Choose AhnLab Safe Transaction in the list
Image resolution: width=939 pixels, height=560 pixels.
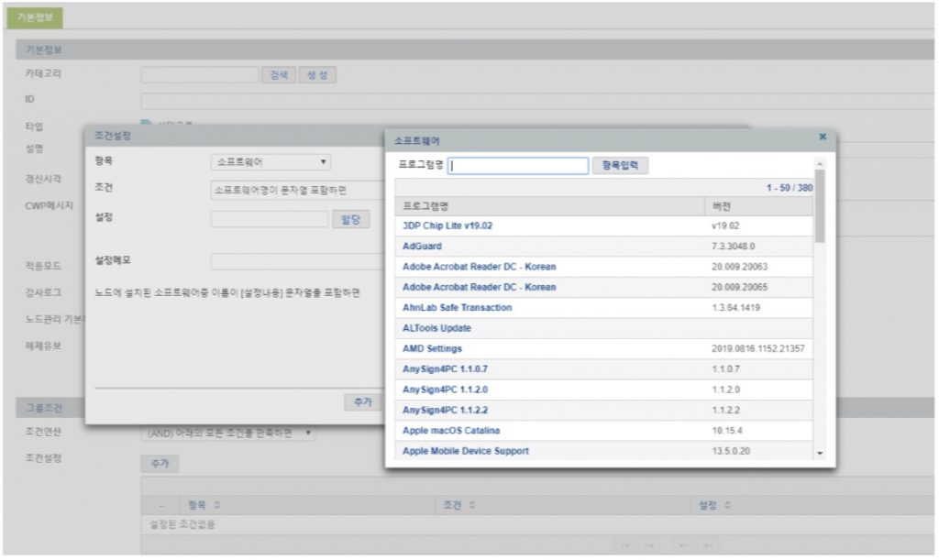point(457,308)
